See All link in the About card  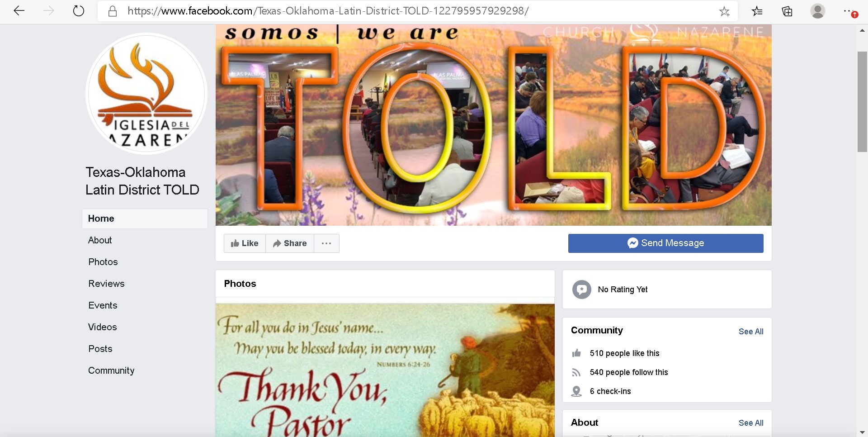(750, 423)
